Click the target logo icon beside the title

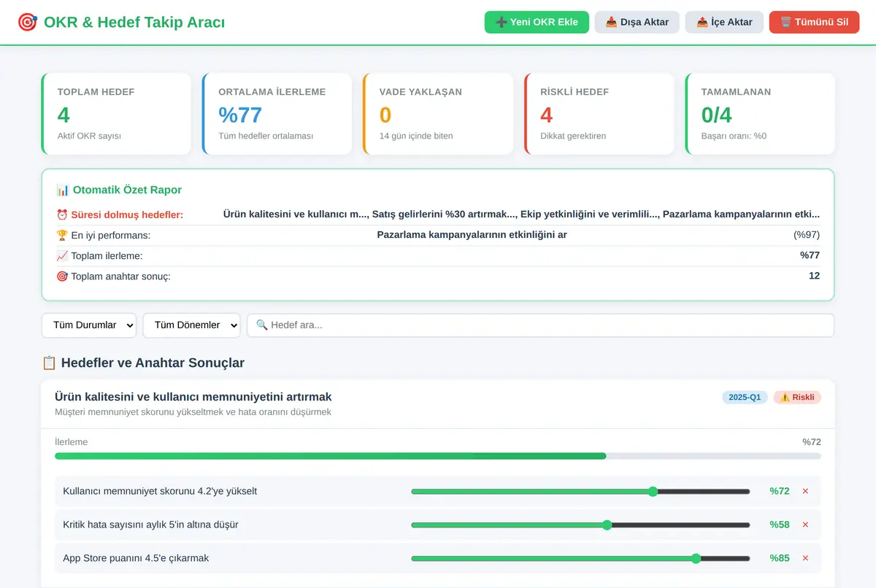pyautogui.click(x=27, y=22)
